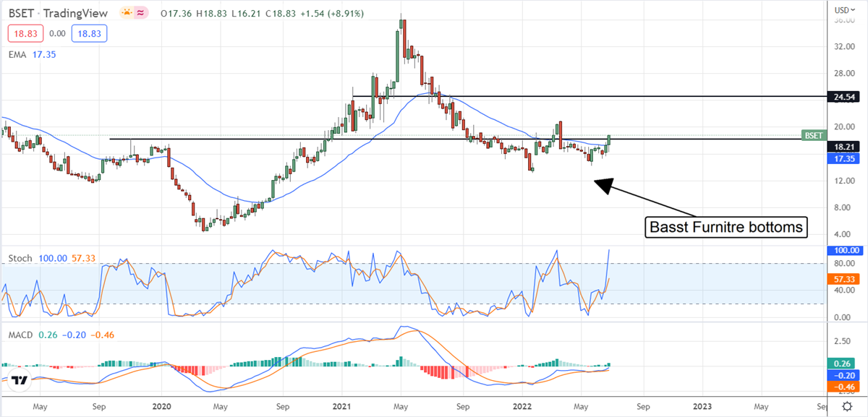Image resolution: width=868 pixels, height=417 pixels.
Task: Click the orange MACD -0.46 value tag
Action: point(846,387)
